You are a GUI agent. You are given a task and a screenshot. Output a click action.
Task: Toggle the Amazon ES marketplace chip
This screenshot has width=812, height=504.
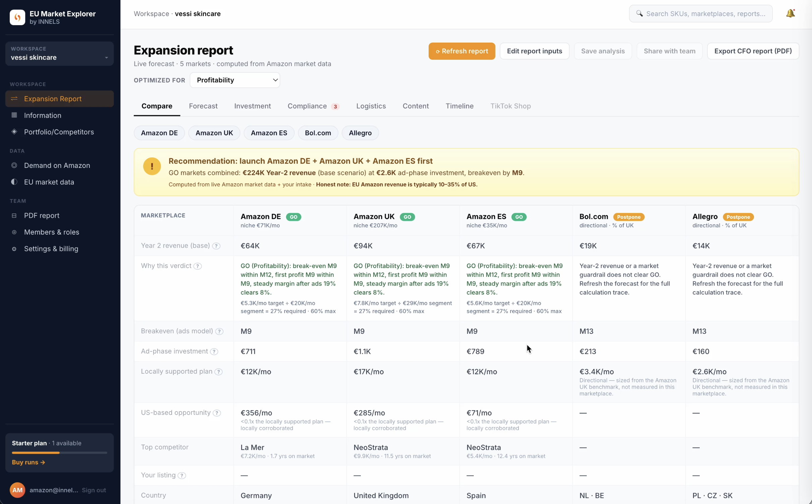[269, 133]
